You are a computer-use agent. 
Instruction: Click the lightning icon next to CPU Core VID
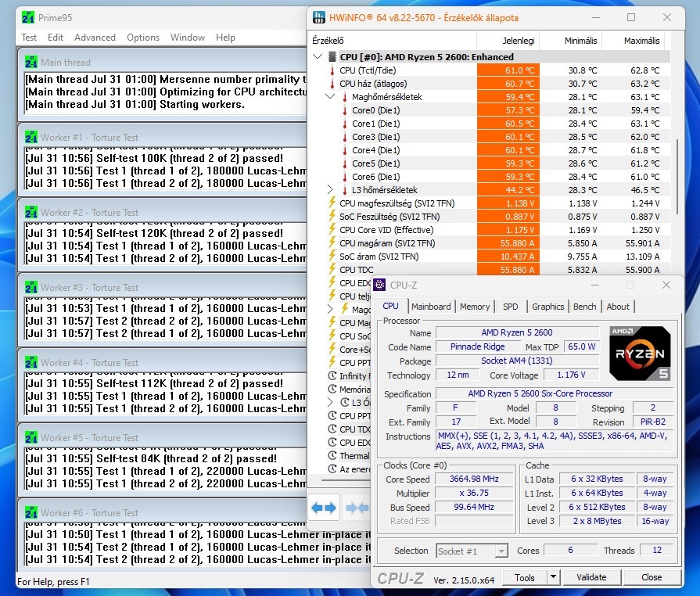point(332,229)
